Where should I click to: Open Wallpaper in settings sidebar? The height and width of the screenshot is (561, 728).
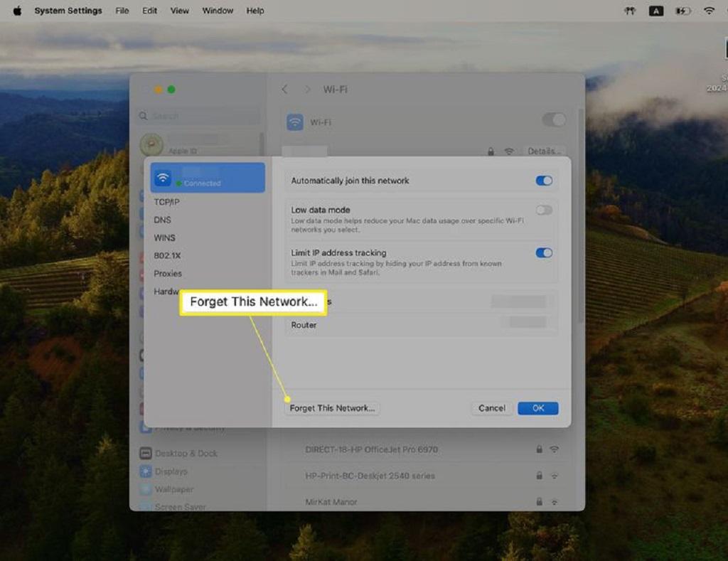coord(166,489)
